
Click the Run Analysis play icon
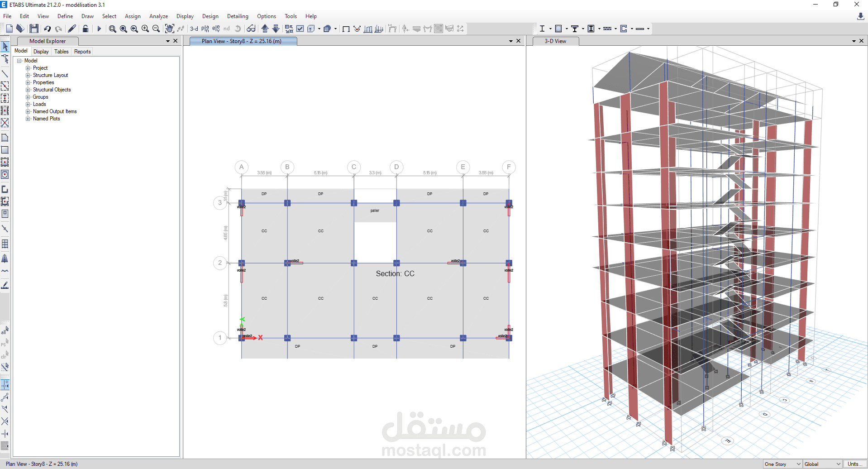(99, 29)
